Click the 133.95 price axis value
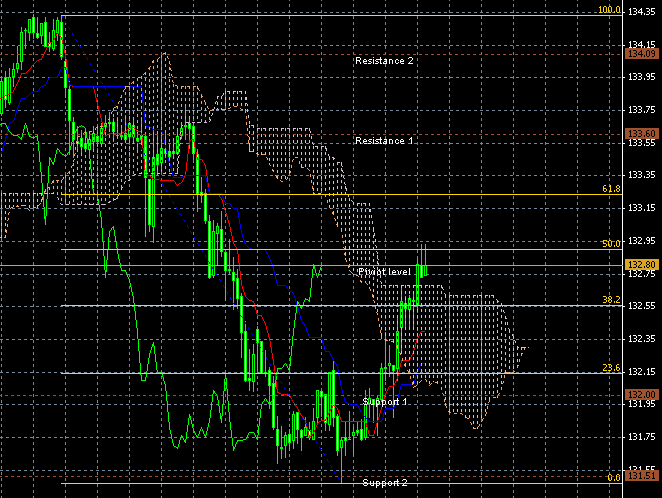Screen dimensions: 662x498 642,77
